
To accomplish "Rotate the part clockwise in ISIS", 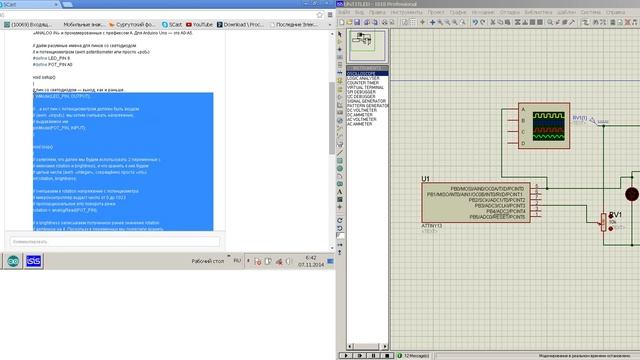I will 340,220.
